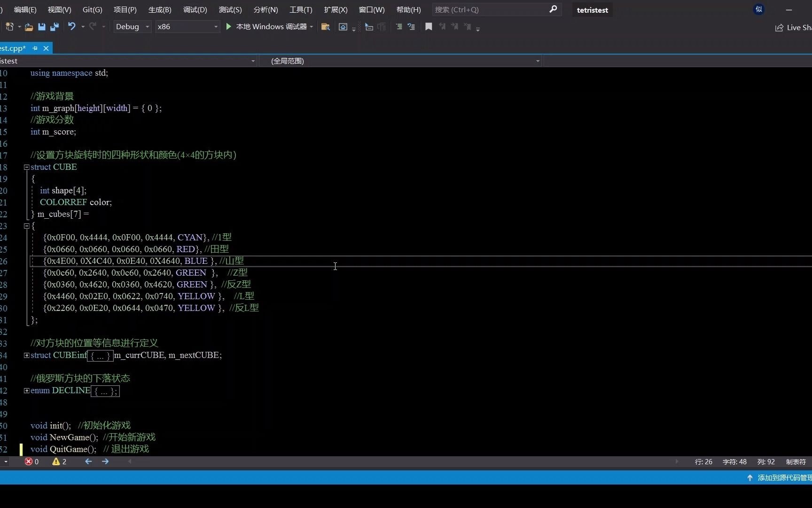
Task: Open the 扩展(X) menu
Action: coord(336,9)
